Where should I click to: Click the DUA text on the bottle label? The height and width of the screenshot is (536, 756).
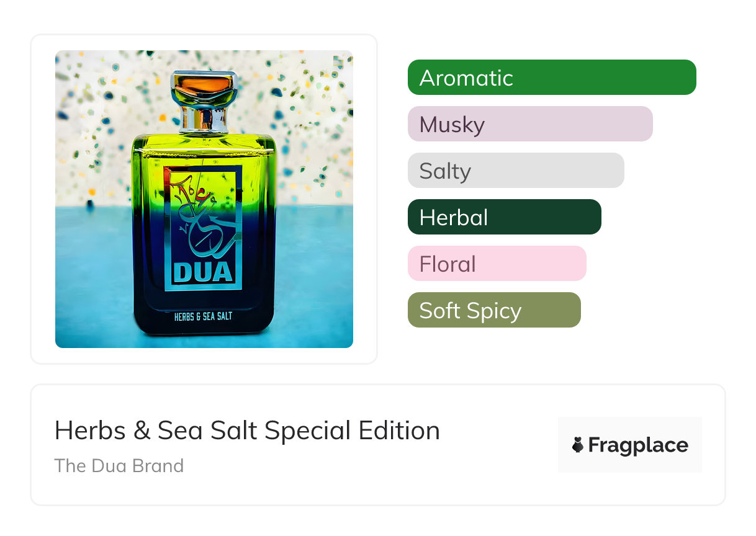tap(203, 273)
